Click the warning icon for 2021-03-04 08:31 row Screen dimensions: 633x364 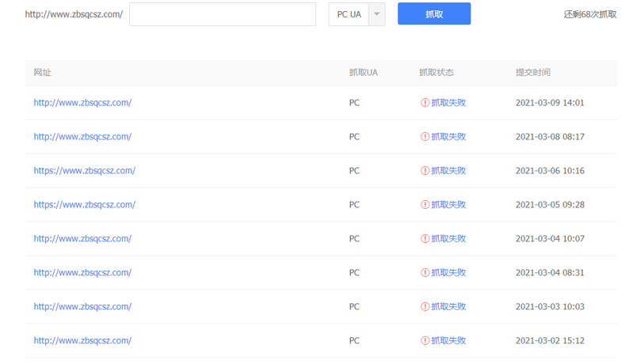pyautogui.click(x=425, y=273)
